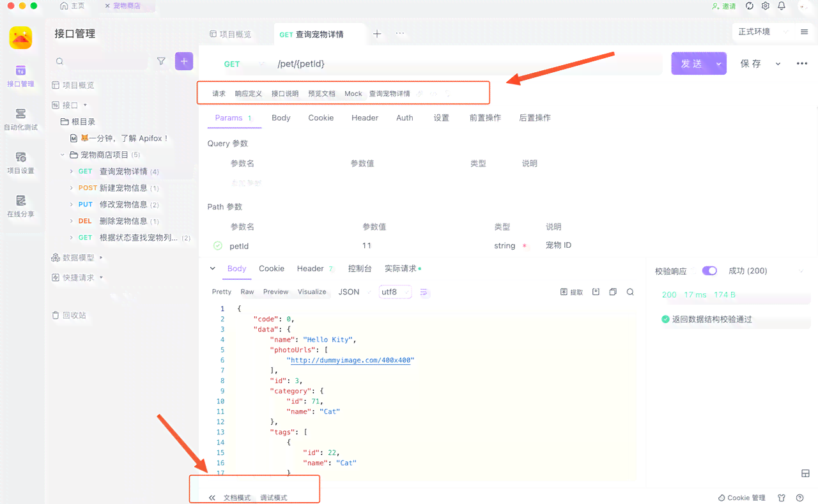Click the download response icon

596,292
